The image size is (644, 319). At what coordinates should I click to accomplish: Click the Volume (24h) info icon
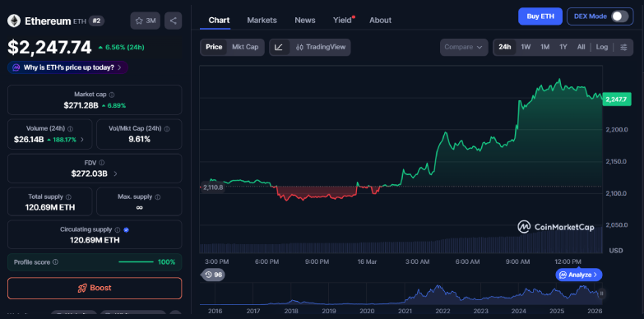click(x=70, y=129)
